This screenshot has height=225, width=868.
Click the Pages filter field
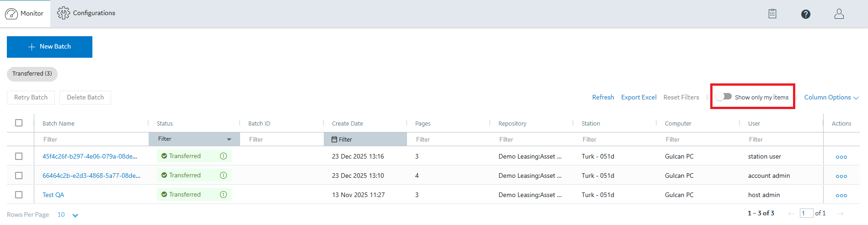tap(448, 139)
